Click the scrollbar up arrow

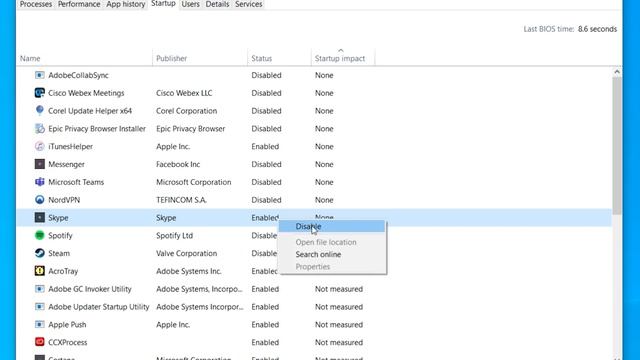[617, 72]
